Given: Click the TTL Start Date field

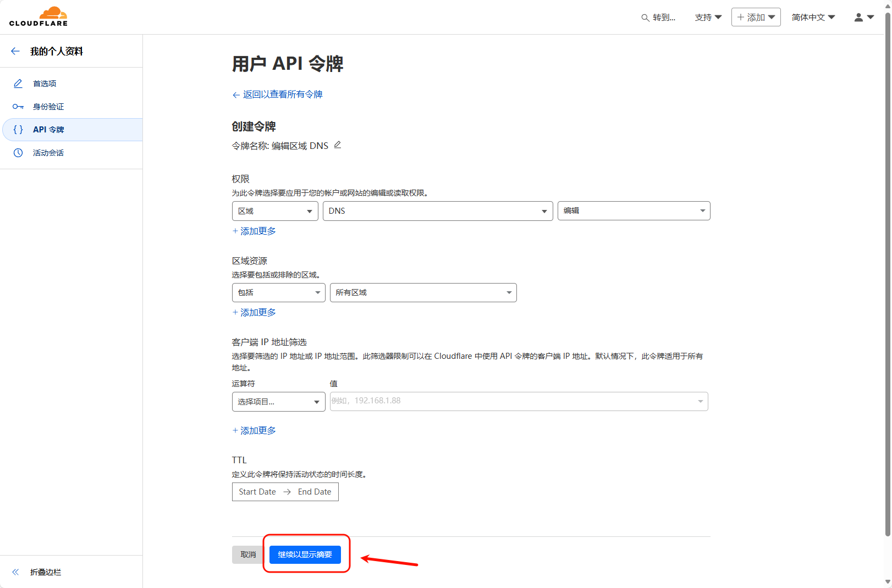Looking at the screenshot, I should 257,492.
